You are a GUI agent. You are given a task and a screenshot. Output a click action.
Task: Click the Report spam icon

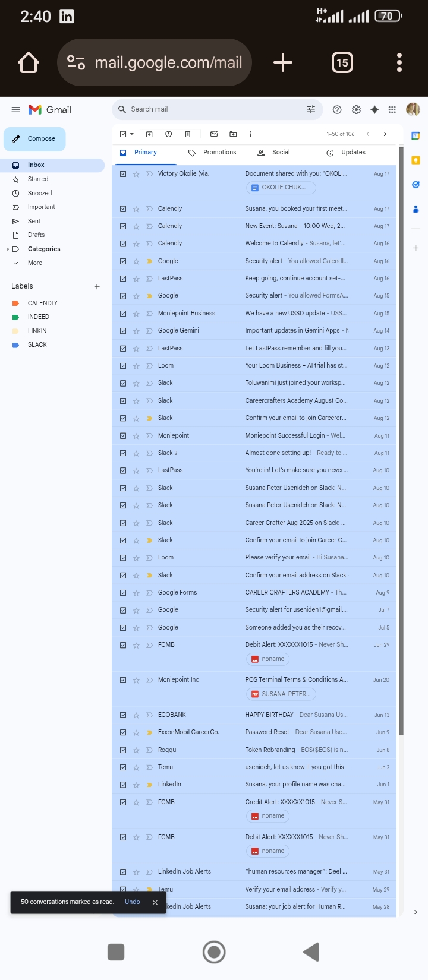169,134
